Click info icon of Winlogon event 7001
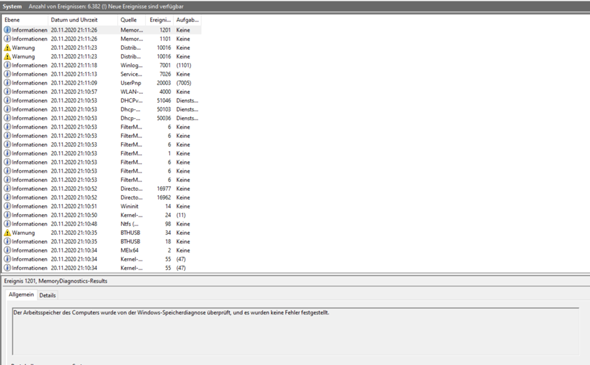The width and height of the screenshot is (590, 365). (x=7, y=65)
